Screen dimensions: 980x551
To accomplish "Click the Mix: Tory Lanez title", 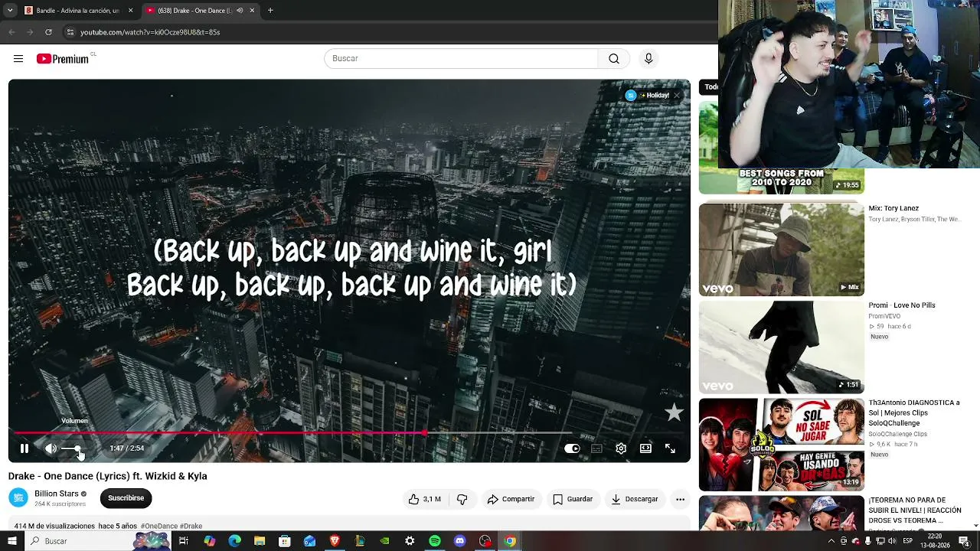I will point(893,208).
